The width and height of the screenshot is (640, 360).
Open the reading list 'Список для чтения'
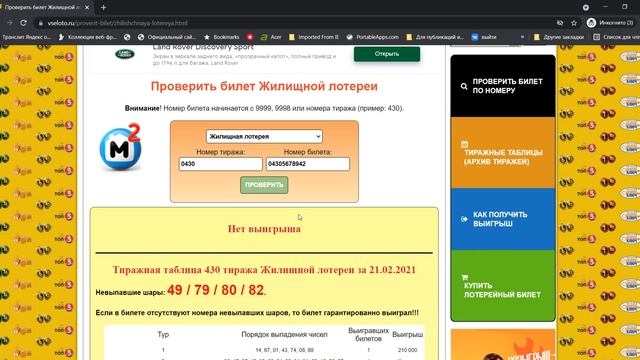[616, 37]
